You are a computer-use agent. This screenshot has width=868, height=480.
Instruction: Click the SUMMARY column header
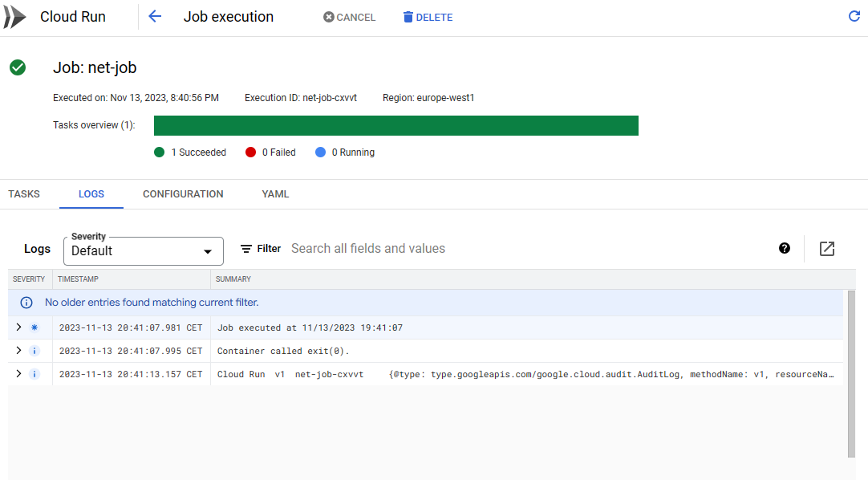click(233, 279)
